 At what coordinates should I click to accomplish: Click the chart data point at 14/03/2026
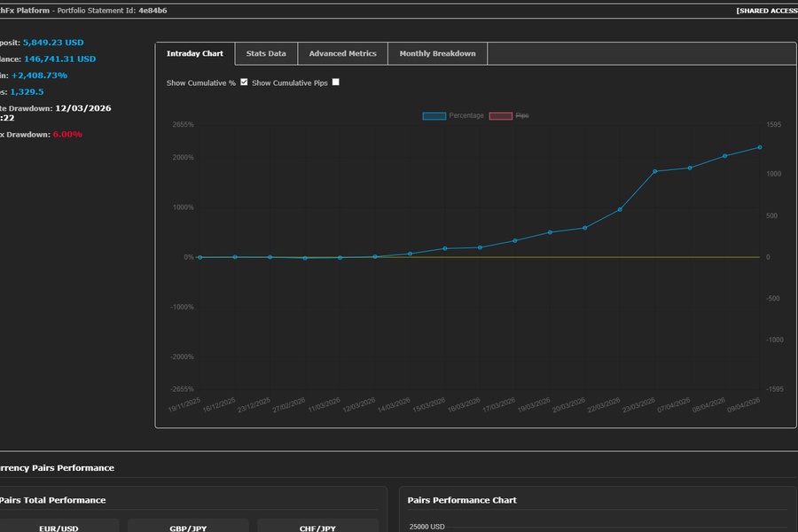tap(411, 254)
